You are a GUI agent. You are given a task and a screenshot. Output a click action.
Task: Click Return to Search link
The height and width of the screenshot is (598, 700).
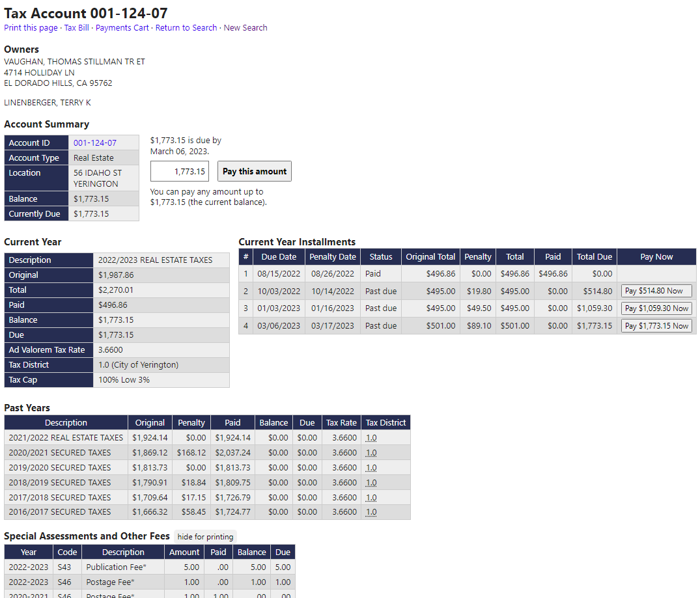pos(186,28)
